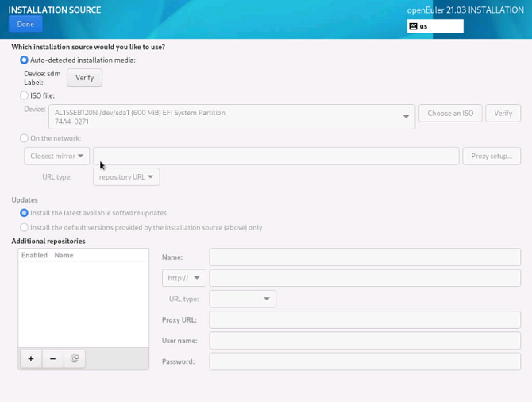This screenshot has width=532, height=402.
Task: Choose the On the network option
Action: 25,138
